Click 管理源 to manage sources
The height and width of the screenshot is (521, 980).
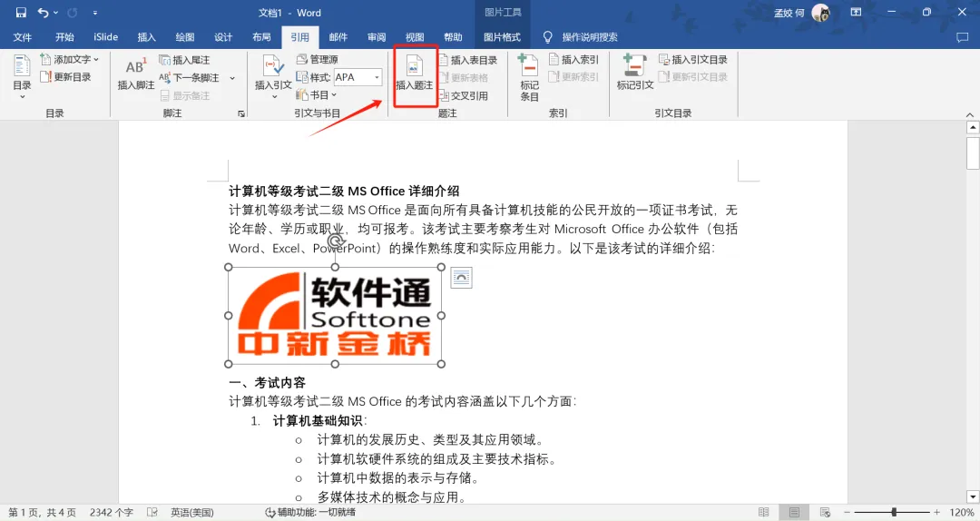coord(317,59)
